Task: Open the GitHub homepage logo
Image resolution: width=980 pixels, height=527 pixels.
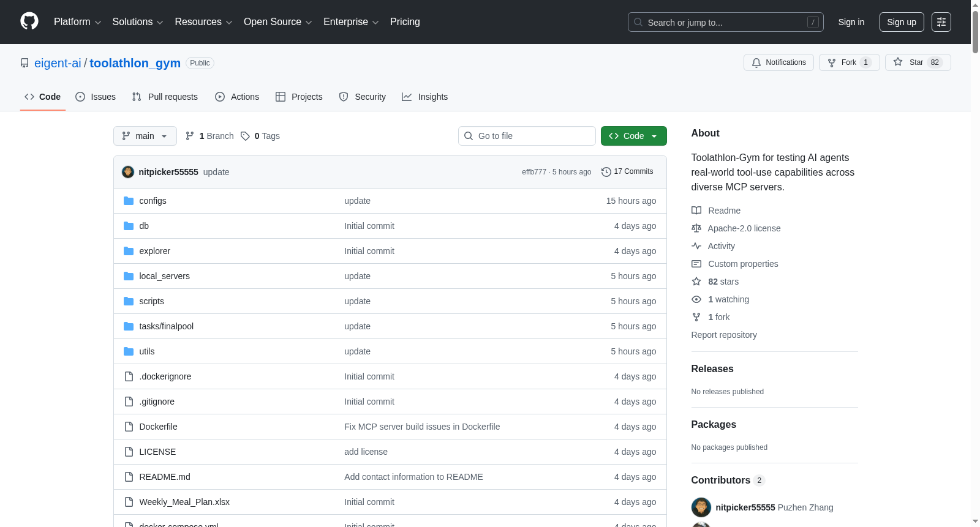Action: click(x=29, y=21)
